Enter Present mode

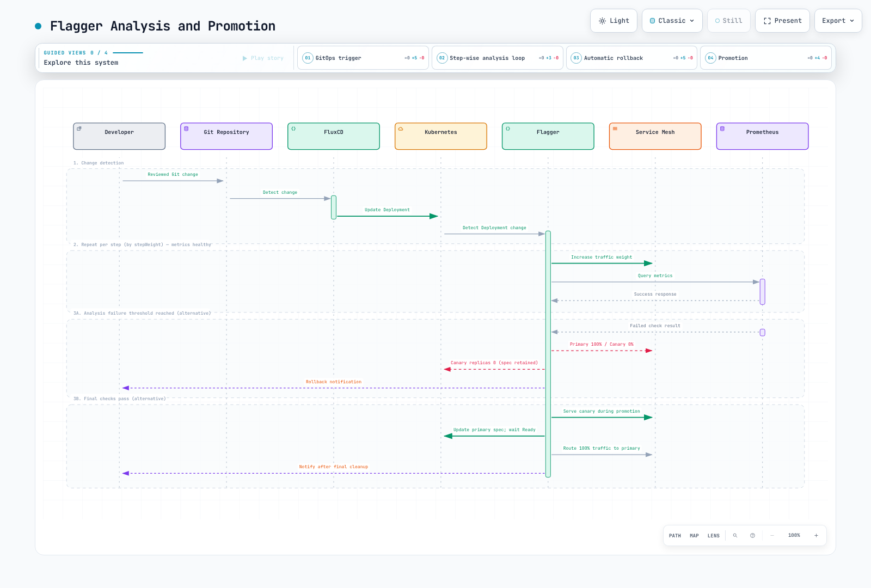782,21
